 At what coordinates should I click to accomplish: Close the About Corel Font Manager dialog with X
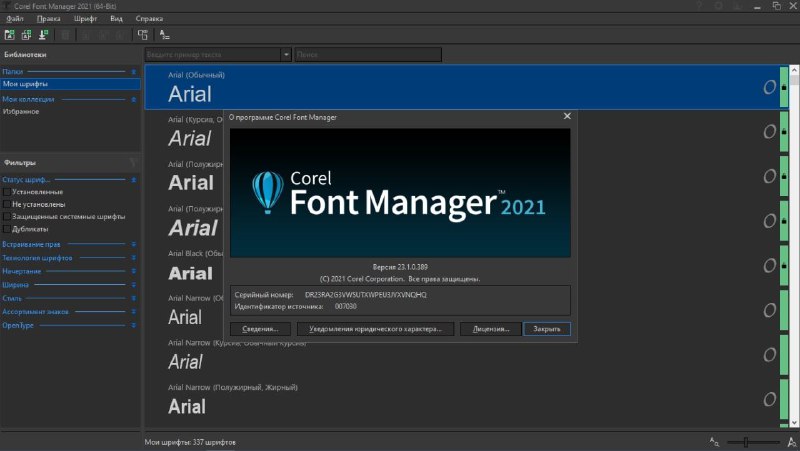pyautogui.click(x=567, y=116)
